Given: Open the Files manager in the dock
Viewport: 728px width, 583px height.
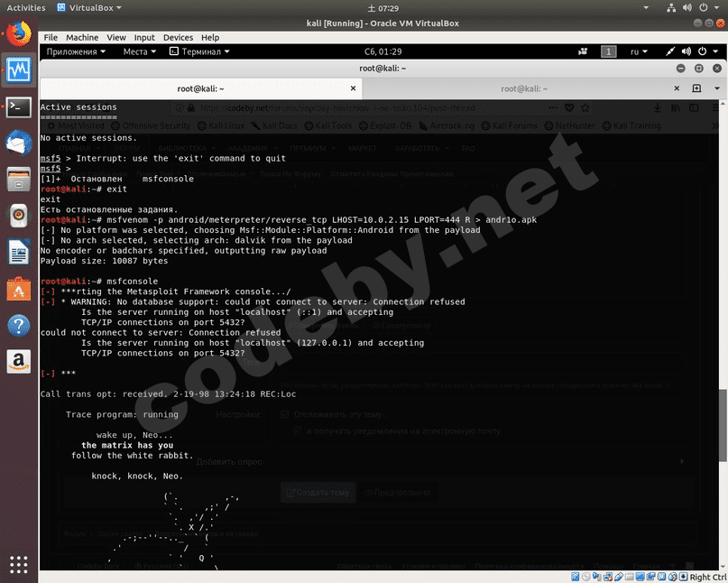Looking at the screenshot, I should pyautogui.click(x=19, y=180).
